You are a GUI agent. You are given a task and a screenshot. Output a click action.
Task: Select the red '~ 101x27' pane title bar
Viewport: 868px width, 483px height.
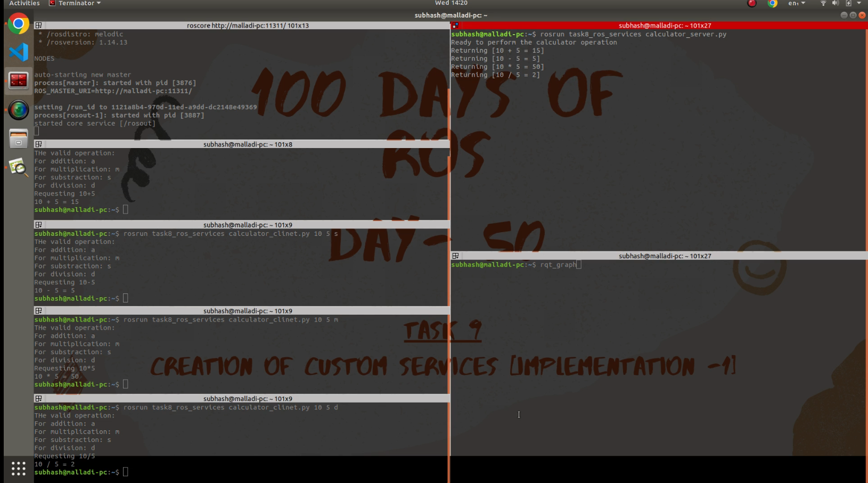pos(659,26)
